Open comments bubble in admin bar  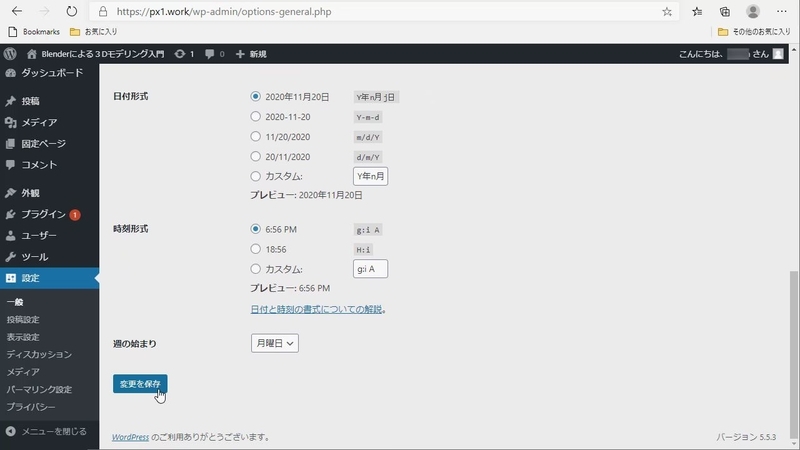pos(214,54)
